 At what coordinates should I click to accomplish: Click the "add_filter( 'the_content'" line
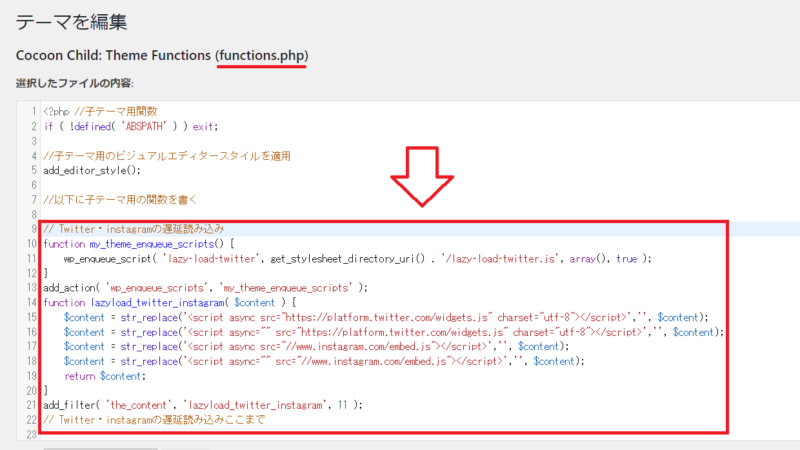[203, 405]
